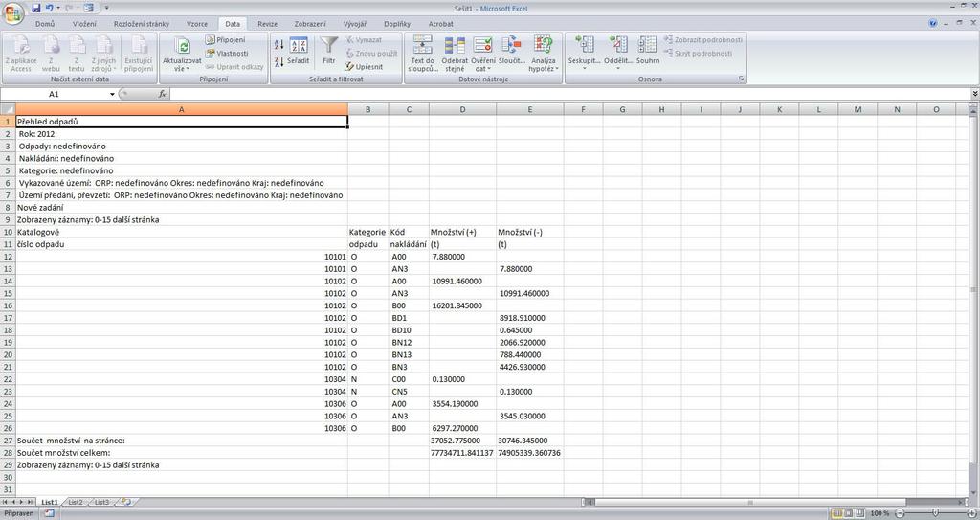Image resolution: width=980 pixels, height=520 pixels.
Task: Expand the Name Box dropdown arrow
Action: click(113, 94)
